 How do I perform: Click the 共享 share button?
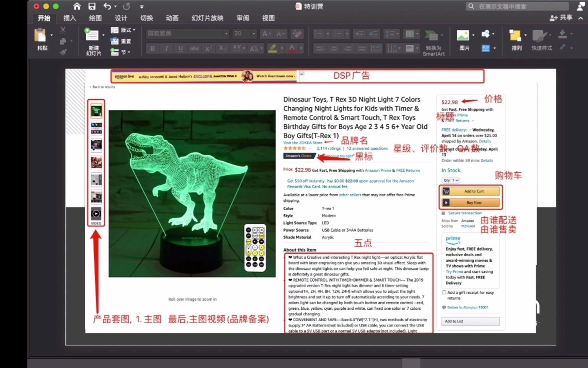[x=561, y=18]
